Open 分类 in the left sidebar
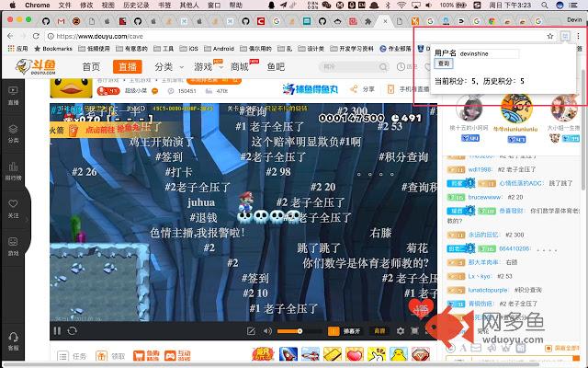This screenshot has height=368, width=588. (x=13, y=133)
